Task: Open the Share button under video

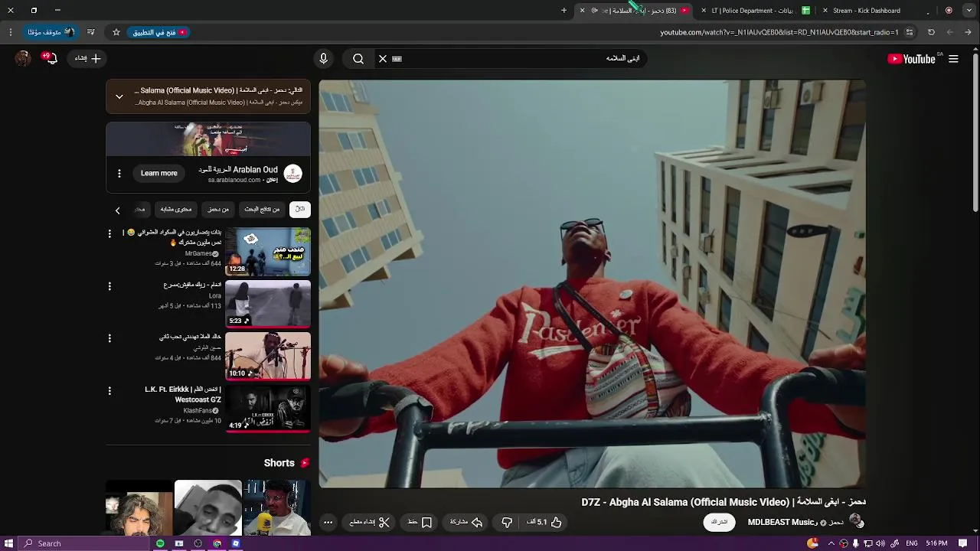Action: [466, 522]
